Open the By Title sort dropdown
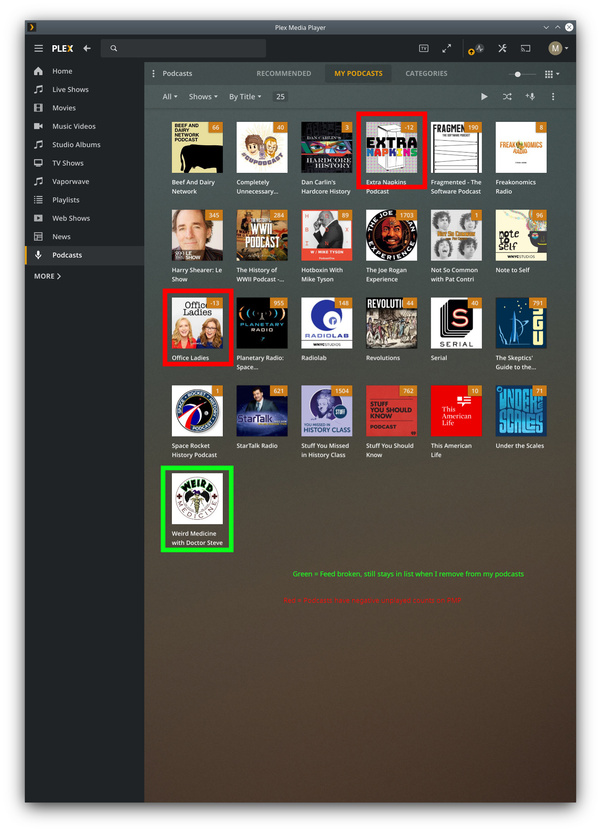Viewport: 601px width, 832px height. point(245,97)
